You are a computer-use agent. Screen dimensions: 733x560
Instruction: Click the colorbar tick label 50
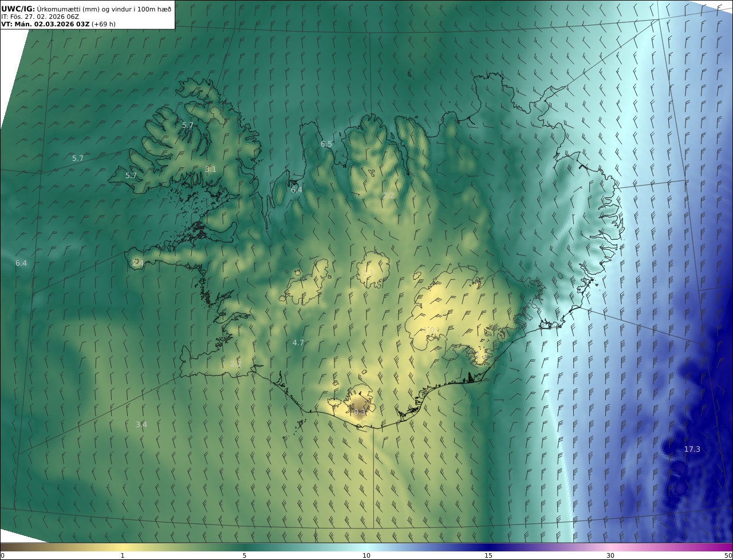(728, 555)
